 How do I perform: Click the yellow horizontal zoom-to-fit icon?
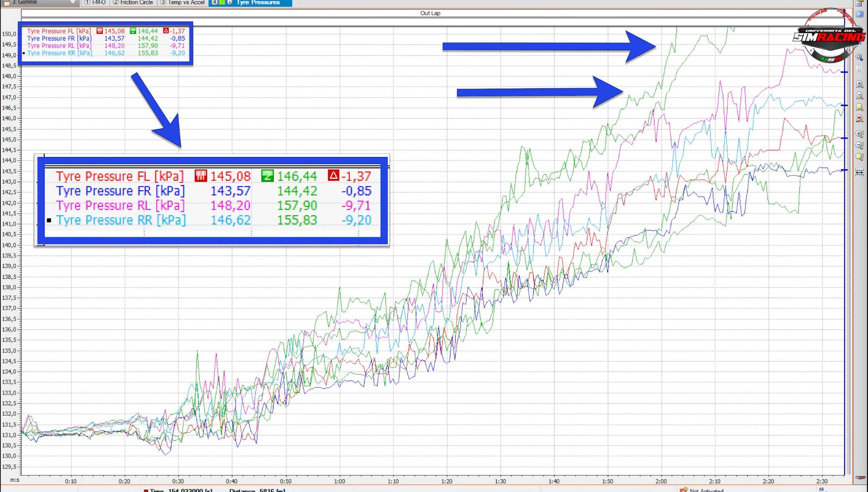tap(859, 107)
